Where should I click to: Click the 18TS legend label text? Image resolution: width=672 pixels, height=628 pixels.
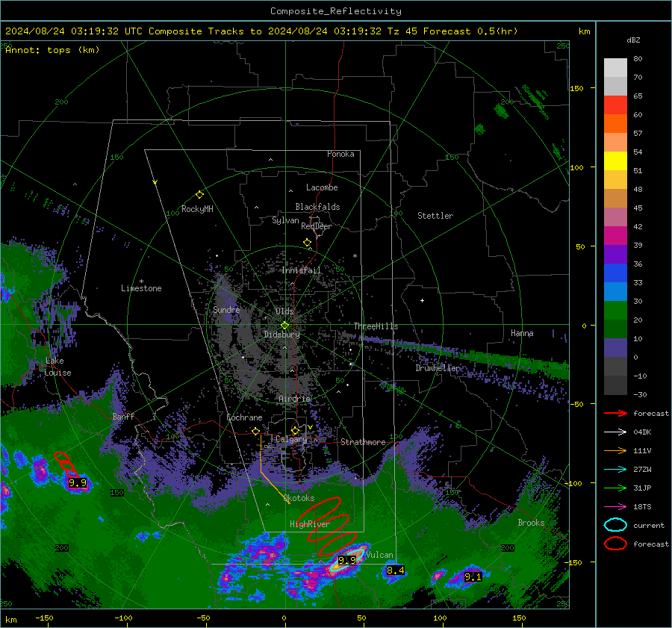tap(642, 507)
